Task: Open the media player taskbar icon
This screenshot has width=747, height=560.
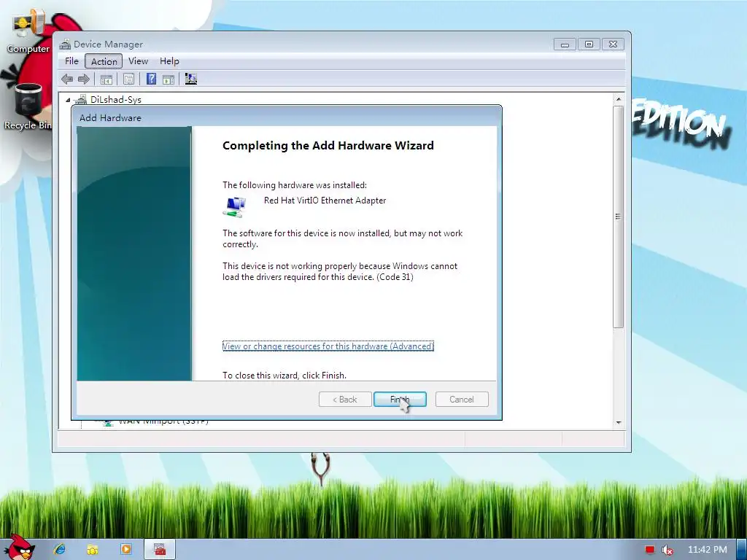Action: [x=126, y=549]
